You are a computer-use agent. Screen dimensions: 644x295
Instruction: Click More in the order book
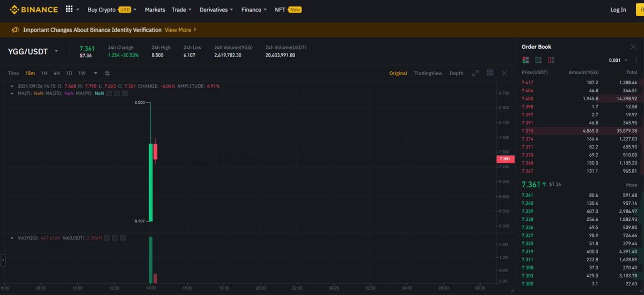coord(631,185)
